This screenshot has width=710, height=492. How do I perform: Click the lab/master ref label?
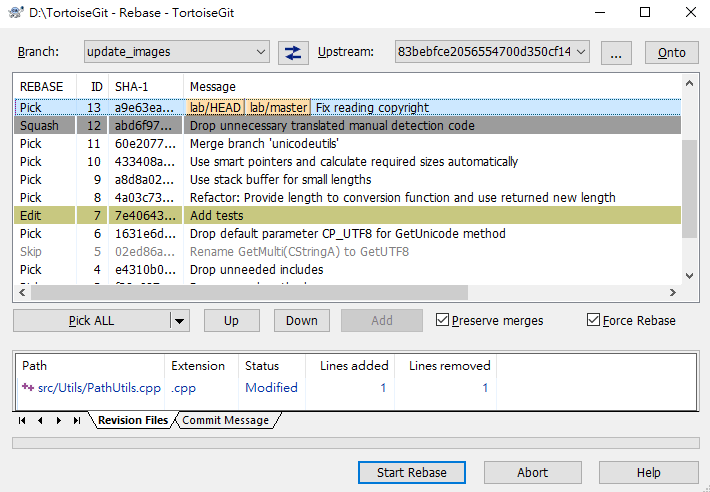click(278, 108)
